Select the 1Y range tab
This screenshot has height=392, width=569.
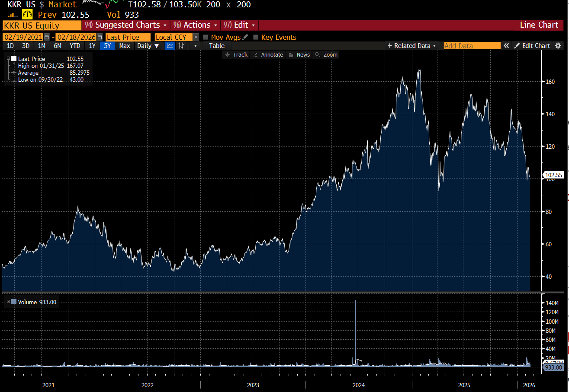pos(92,46)
